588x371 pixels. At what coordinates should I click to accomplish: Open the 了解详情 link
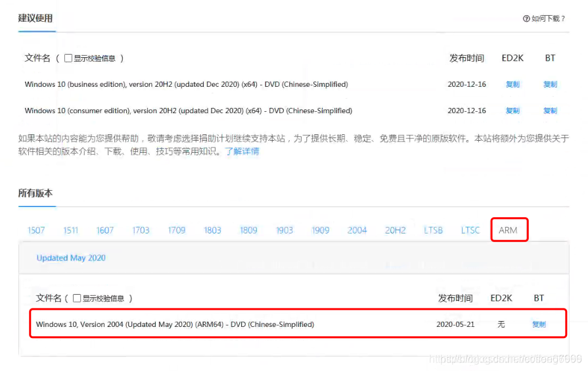pyautogui.click(x=242, y=151)
